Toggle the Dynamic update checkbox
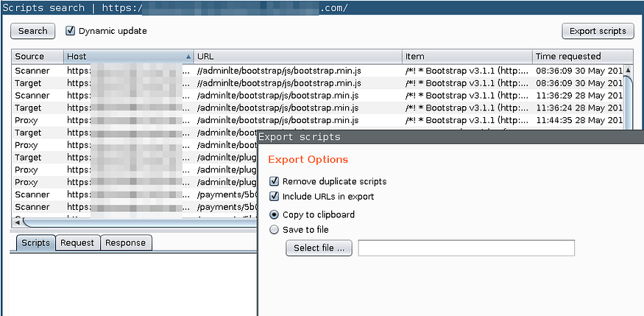The height and width of the screenshot is (316, 644). 71,31
